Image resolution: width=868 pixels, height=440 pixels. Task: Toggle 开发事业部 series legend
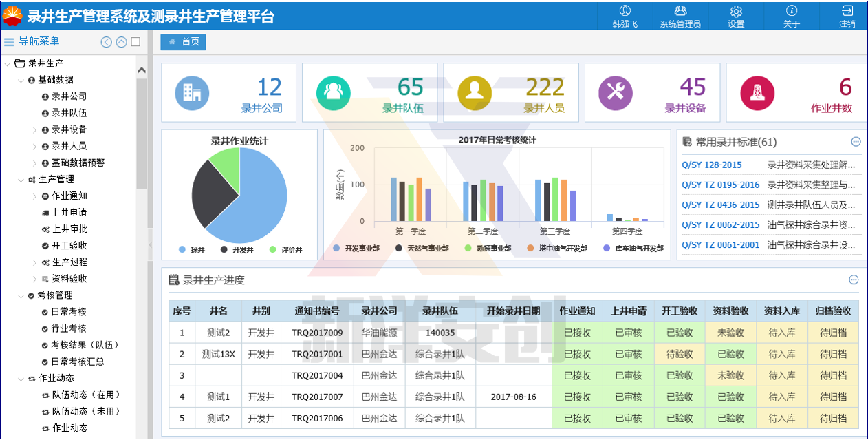tap(356, 248)
